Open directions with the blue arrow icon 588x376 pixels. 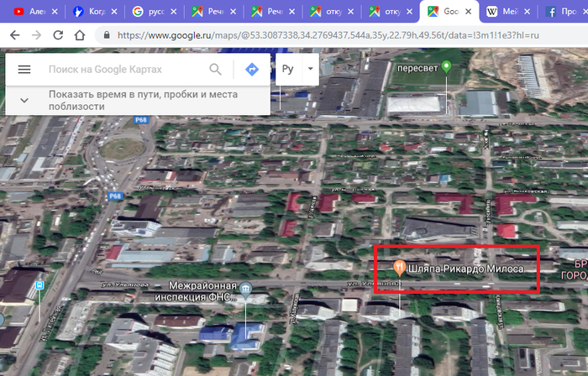[x=251, y=70]
